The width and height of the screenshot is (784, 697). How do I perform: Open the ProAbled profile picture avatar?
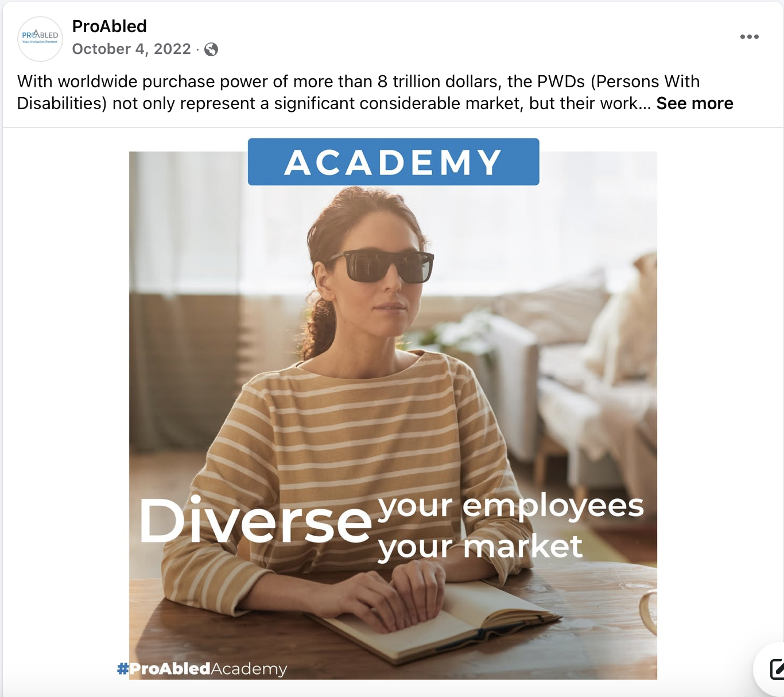(40, 38)
